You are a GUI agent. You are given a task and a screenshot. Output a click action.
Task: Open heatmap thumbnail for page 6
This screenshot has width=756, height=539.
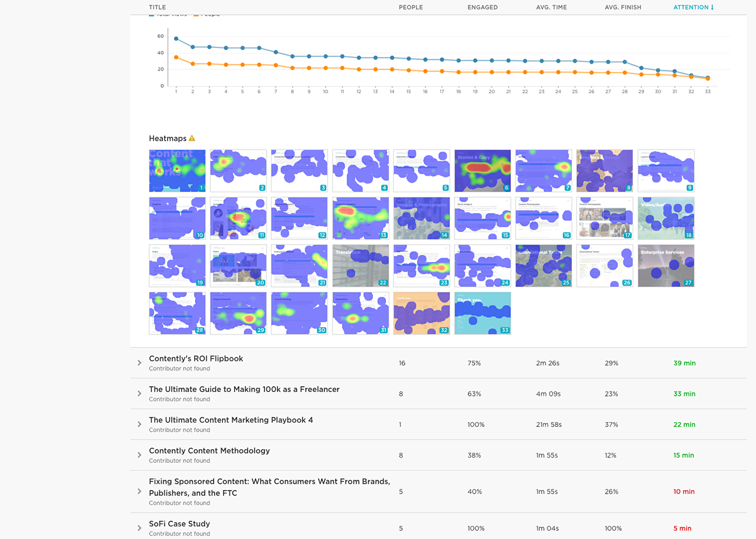(x=483, y=171)
